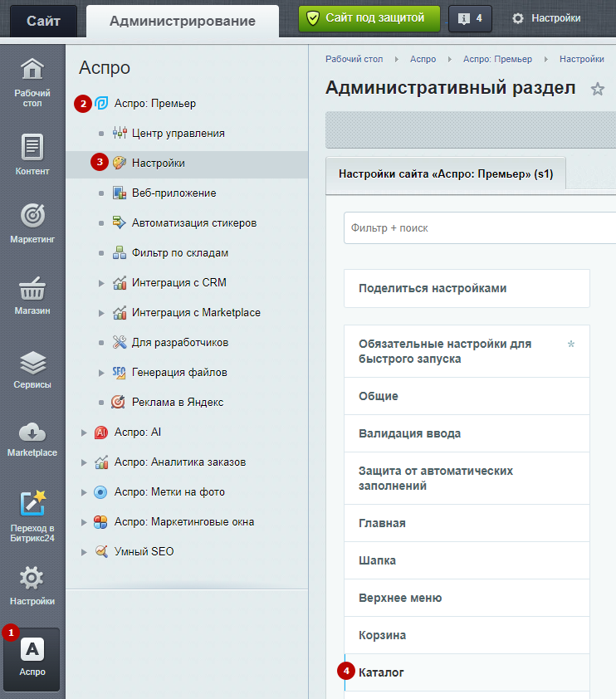Open notifications counter showing 4

(470, 18)
